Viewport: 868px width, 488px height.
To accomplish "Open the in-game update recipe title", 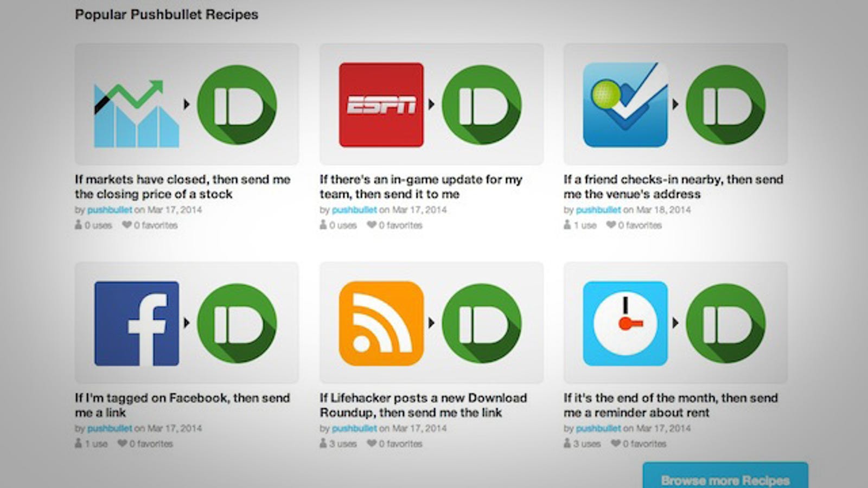I will pos(421,187).
